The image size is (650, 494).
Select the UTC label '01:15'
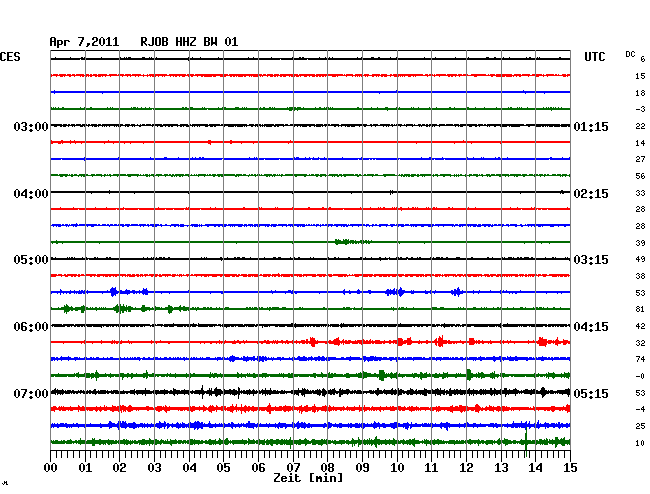click(591, 126)
